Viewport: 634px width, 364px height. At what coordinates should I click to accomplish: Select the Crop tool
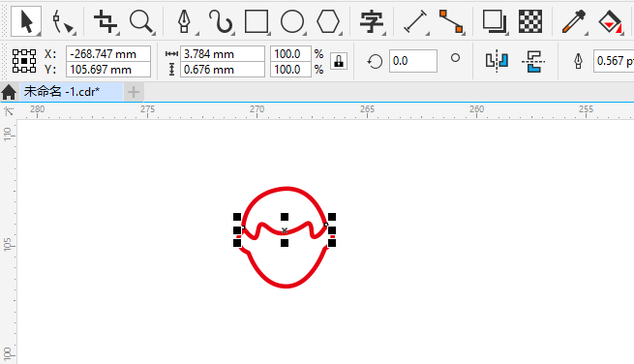click(106, 21)
